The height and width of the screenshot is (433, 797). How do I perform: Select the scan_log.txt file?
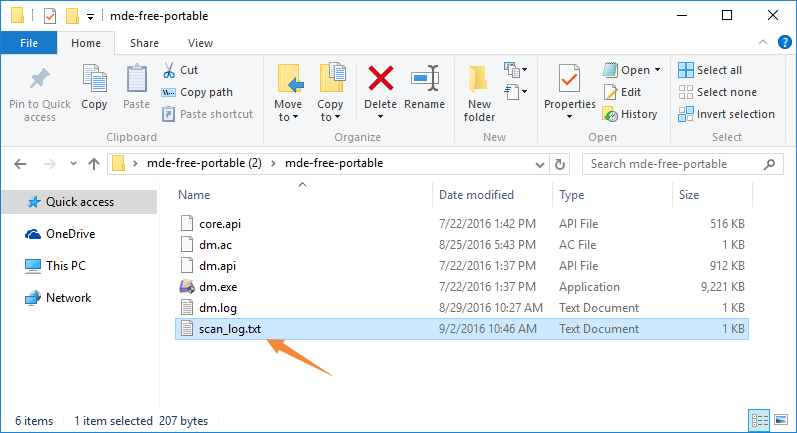(462, 329)
